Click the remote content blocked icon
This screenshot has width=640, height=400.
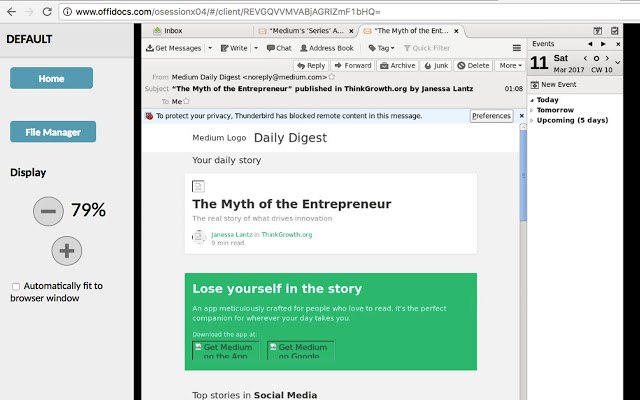click(149, 116)
